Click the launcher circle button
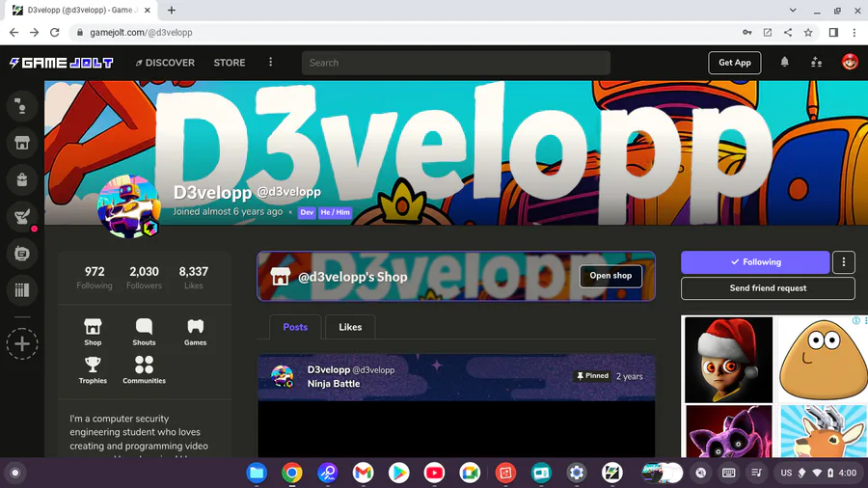 (x=15, y=474)
